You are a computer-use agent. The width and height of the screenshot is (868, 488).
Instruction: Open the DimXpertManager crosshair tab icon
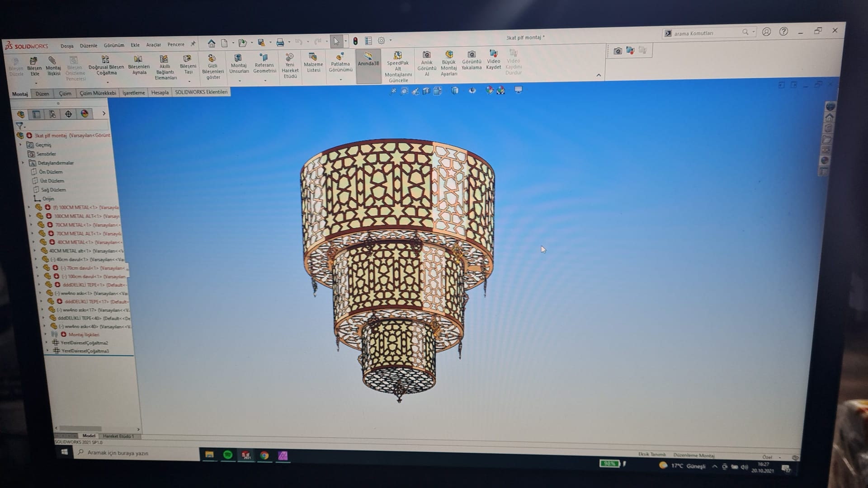pos(68,114)
